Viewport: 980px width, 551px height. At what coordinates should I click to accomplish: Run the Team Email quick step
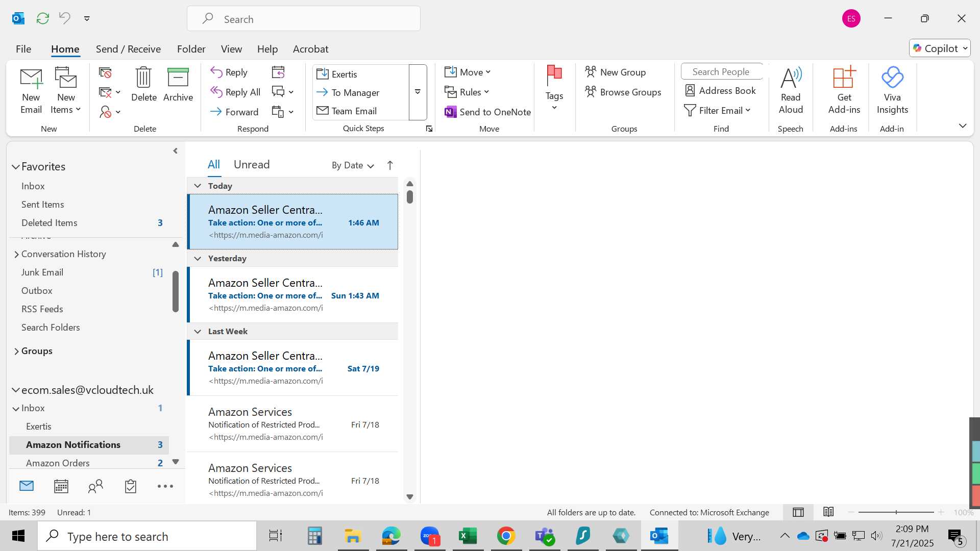coord(361,111)
